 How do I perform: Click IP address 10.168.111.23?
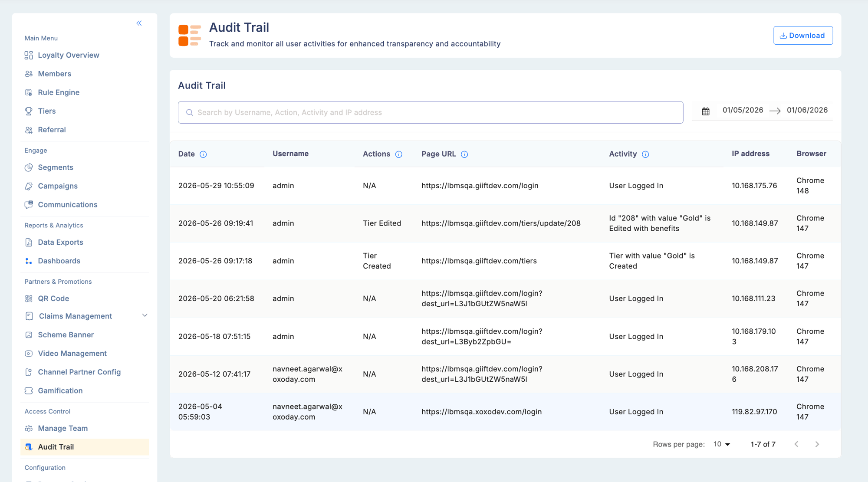coord(753,298)
